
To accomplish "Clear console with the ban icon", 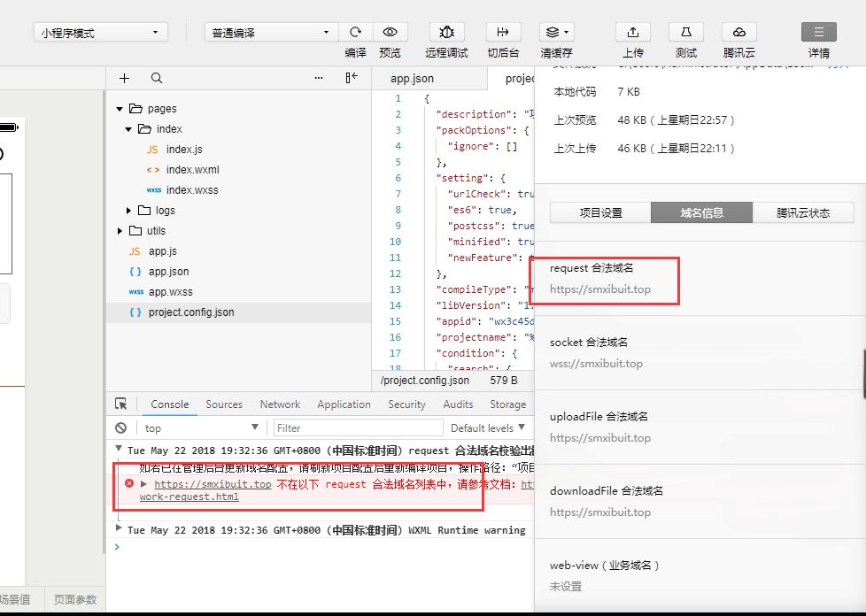I will tap(121, 427).
